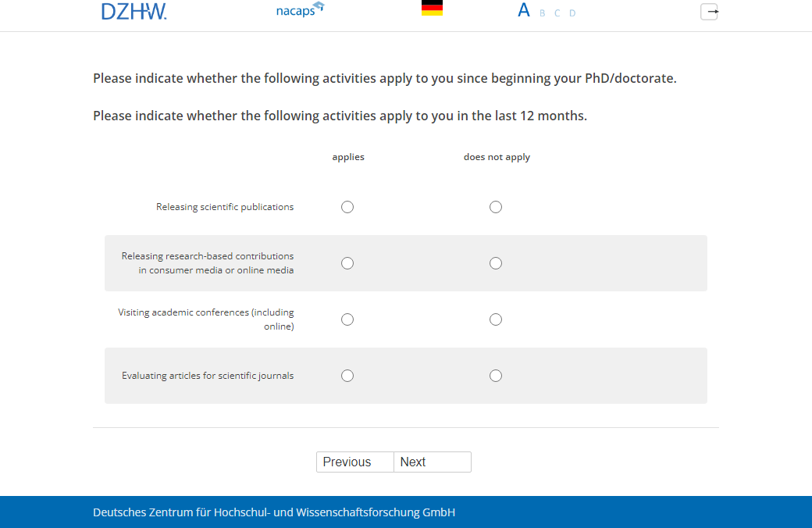Select applies for evaluating journal articles
The image size is (812, 528).
click(x=347, y=376)
